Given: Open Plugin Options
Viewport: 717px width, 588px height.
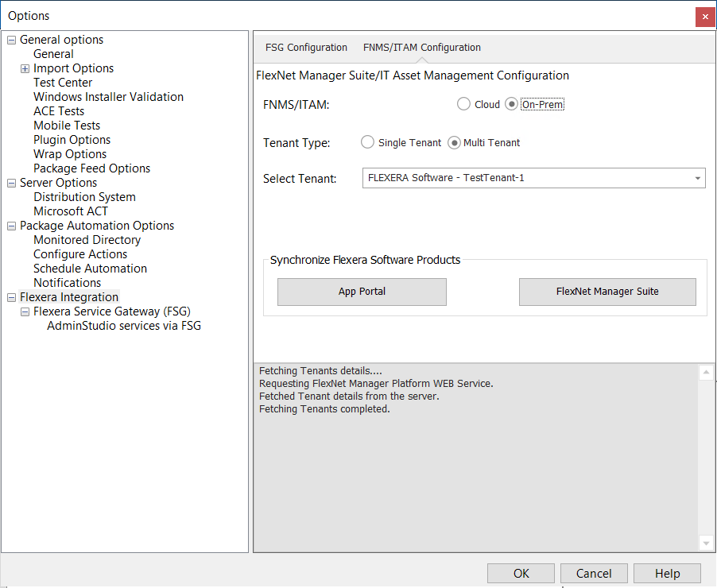Looking at the screenshot, I should pyautogui.click(x=72, y=140).
